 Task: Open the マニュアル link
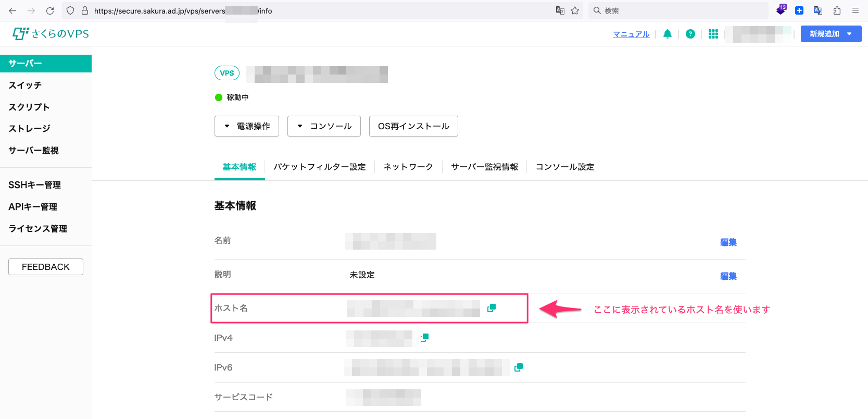631,34
